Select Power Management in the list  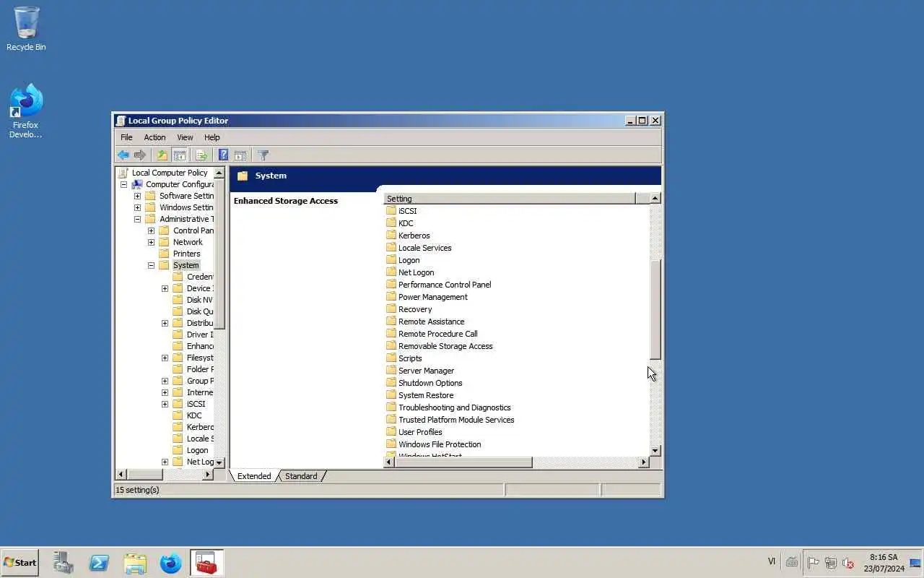(x=432, y=297)
